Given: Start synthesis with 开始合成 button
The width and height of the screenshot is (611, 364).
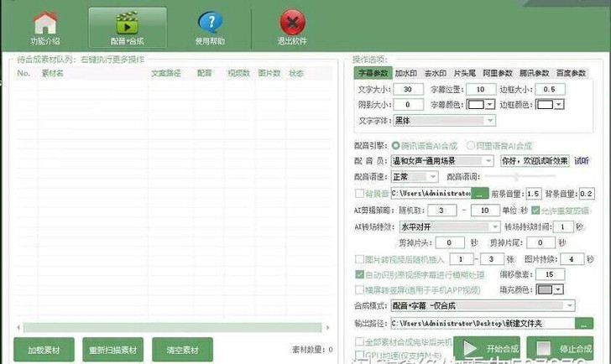Looking at the screenshot, I should click(x=487, y=348).
